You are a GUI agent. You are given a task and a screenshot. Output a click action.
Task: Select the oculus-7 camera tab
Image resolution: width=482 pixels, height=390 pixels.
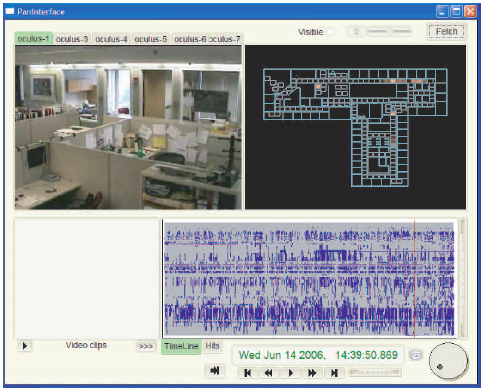226,39
